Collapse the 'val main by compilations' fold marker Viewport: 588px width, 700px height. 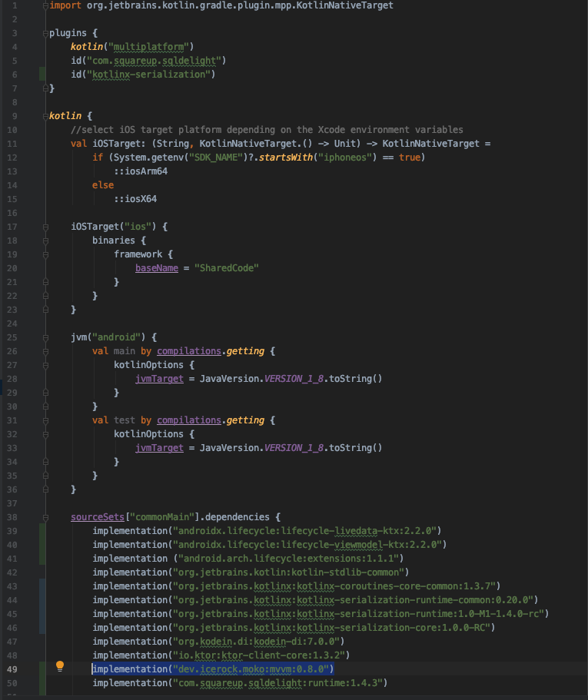[45, 352]
